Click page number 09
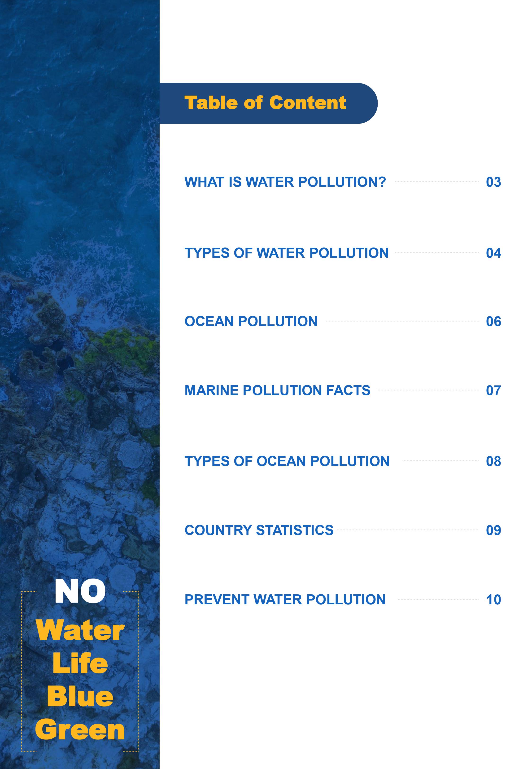The width and height of the screenshot is (532, 769). 493,530
